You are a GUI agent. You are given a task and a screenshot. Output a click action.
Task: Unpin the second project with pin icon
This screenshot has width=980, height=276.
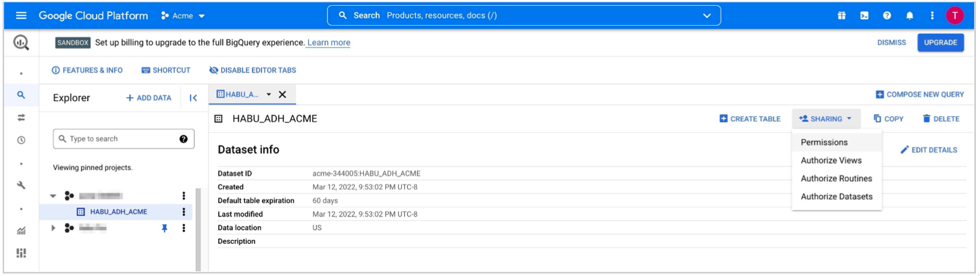164,228
